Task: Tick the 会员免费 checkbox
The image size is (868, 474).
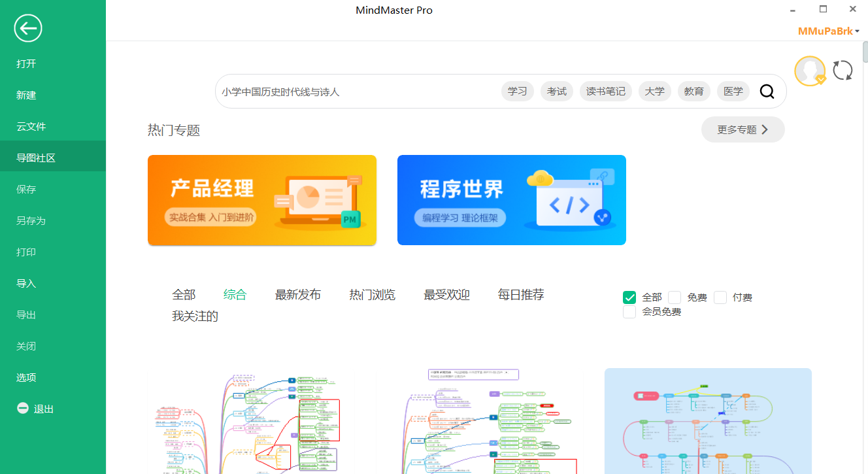Action: tap(629, 312)
